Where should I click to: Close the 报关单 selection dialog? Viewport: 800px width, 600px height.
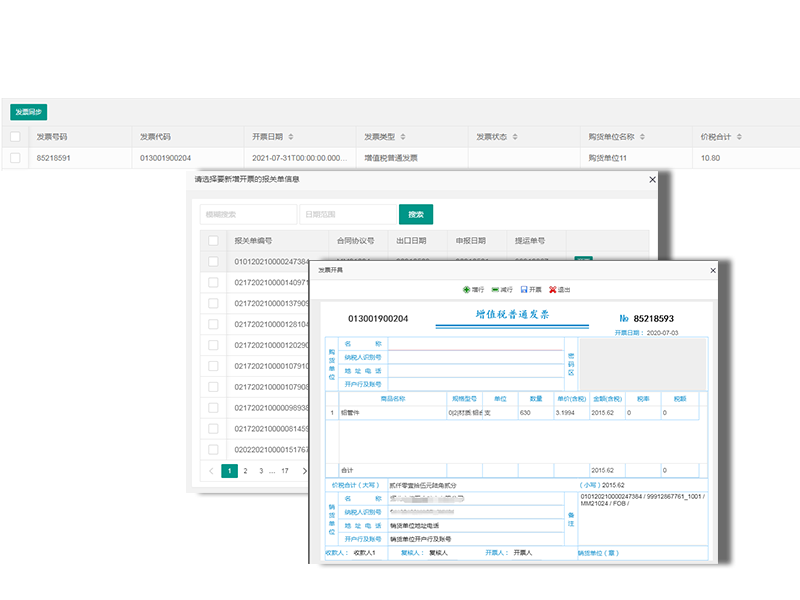coord(652,180)
